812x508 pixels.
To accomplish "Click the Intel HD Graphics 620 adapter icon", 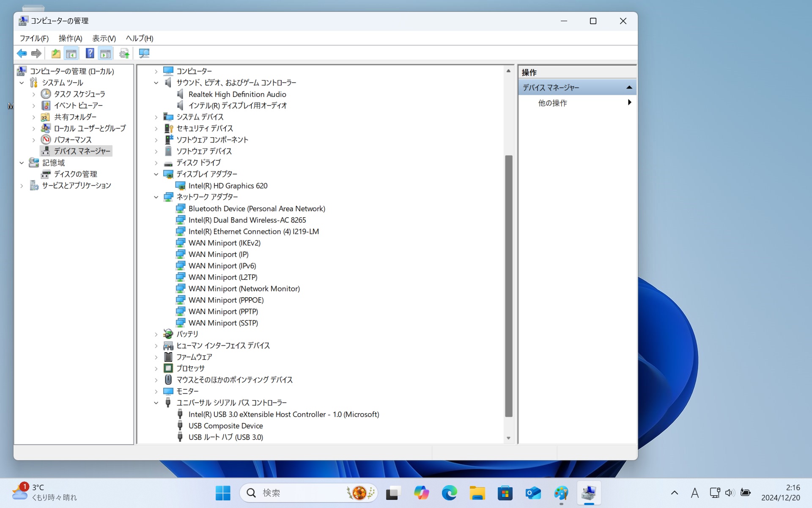I will [x=181, y=185].
